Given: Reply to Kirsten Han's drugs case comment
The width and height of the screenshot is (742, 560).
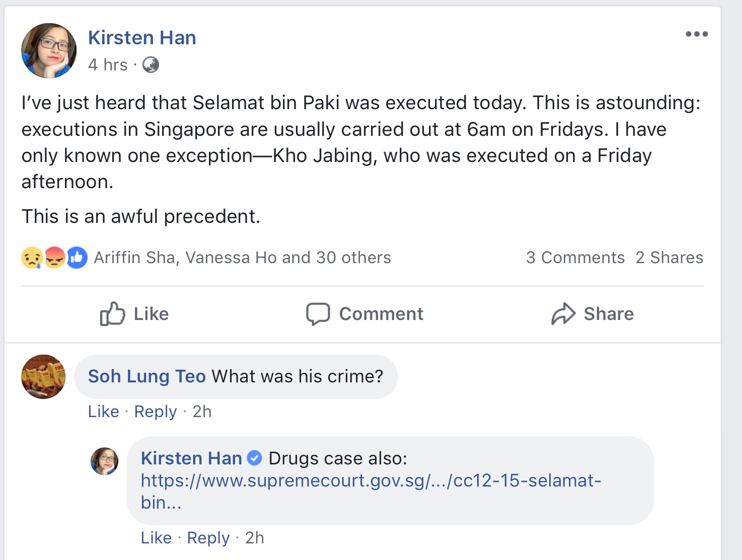Looking at the screenshot, I should click(x=208, y=538).
